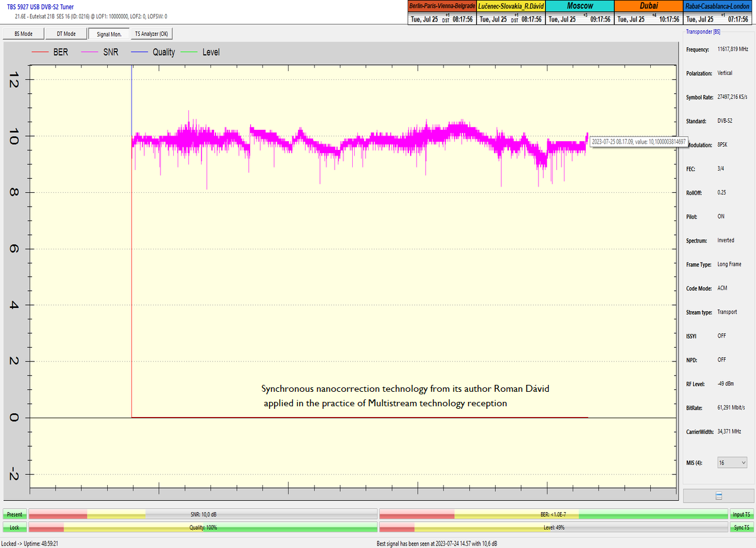This screenshot has width=756, height=548.
Task: Click the Input TS status indicator
Action: point(741,514)
